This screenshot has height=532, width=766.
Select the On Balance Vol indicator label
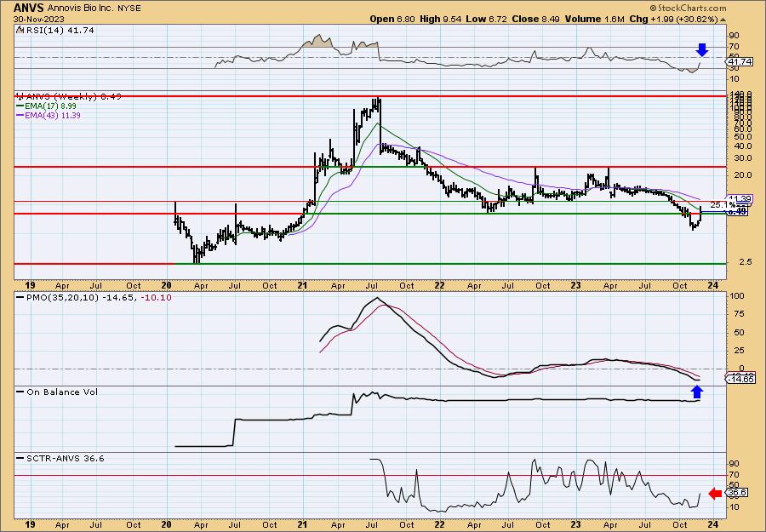click(x=62, y=392)
